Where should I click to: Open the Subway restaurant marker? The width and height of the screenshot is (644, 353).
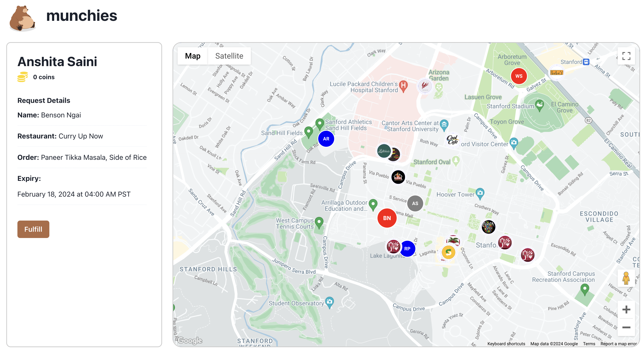coord(448,252)
